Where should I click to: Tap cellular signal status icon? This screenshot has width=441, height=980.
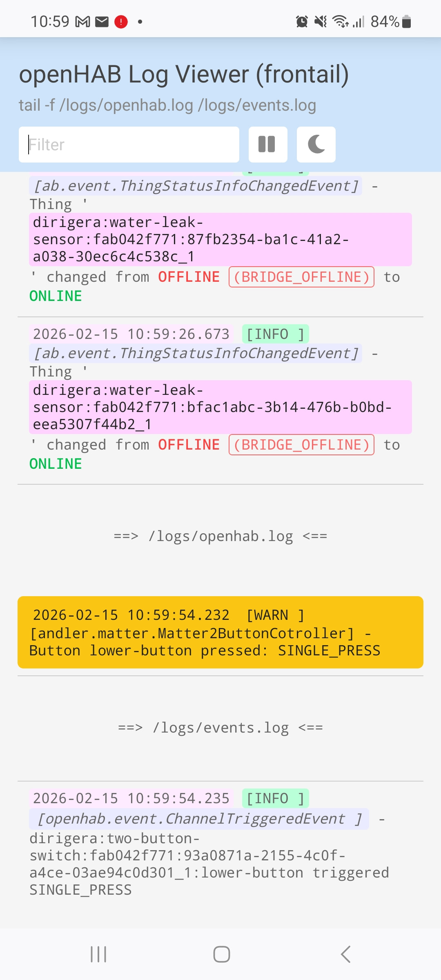point(358,21)
